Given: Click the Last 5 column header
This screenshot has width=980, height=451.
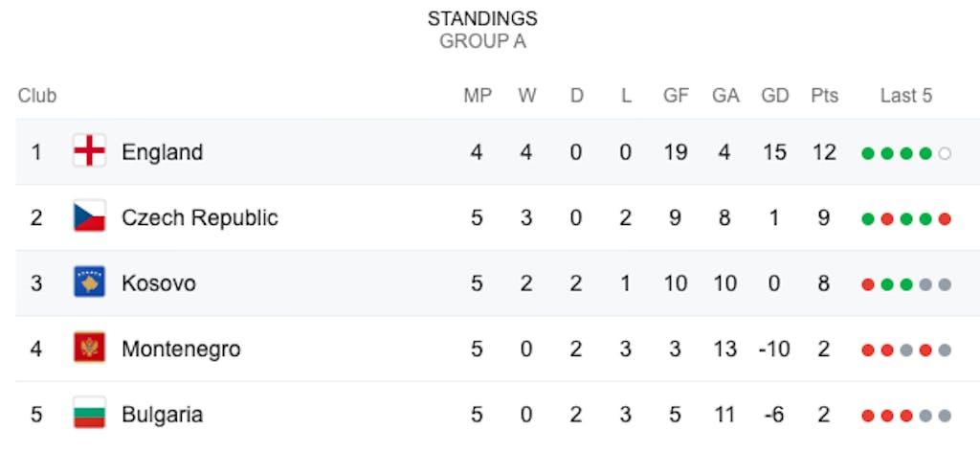Looking at the screenshot, I should [x=906, y=96].
